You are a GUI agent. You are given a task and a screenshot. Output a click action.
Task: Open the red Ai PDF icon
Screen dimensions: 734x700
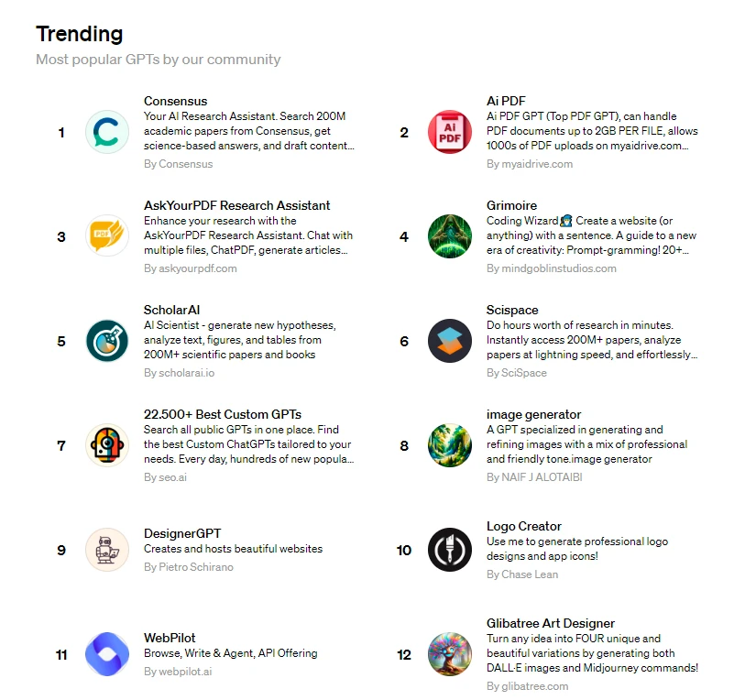(450, 132)
